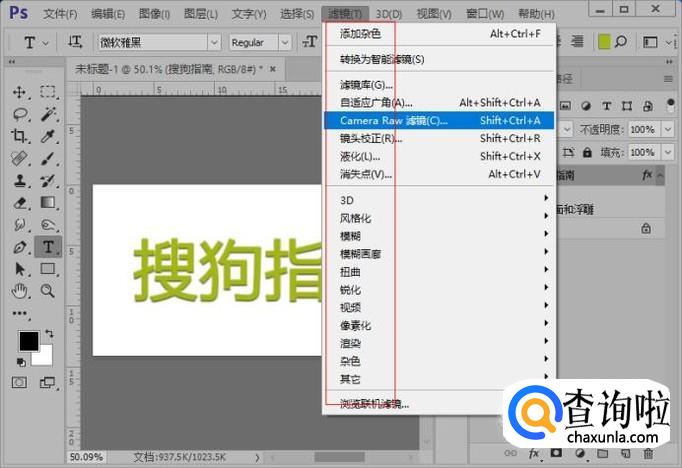This screenshot has width=682, height=468.
Task: Toggle layer filtering on/off switch
Action: click(x=670, y=105)
